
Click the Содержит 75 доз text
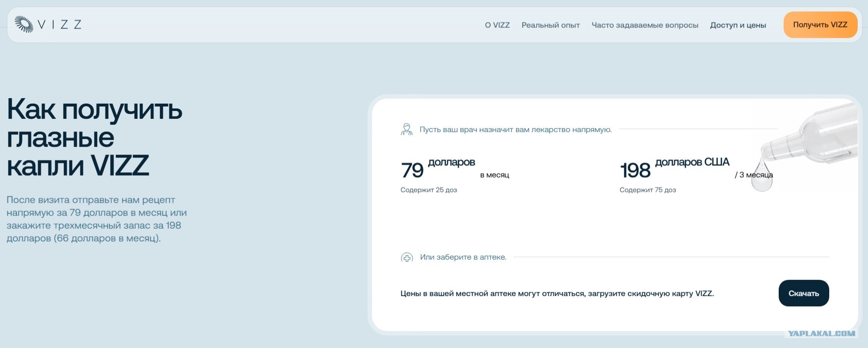click(648, 190)
